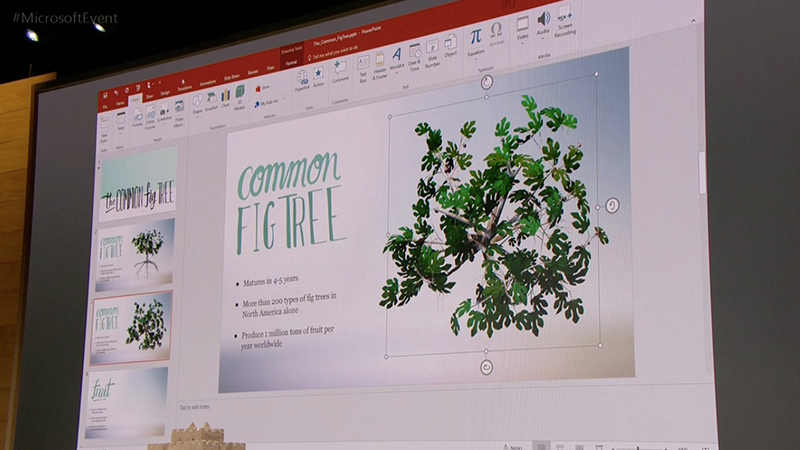Open the Office Store add-ins

262,88
